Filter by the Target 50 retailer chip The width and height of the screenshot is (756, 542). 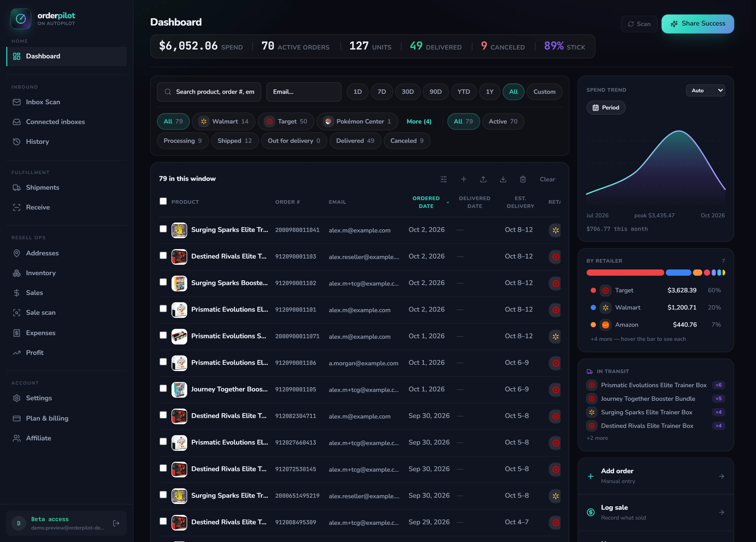coord(286,122)
